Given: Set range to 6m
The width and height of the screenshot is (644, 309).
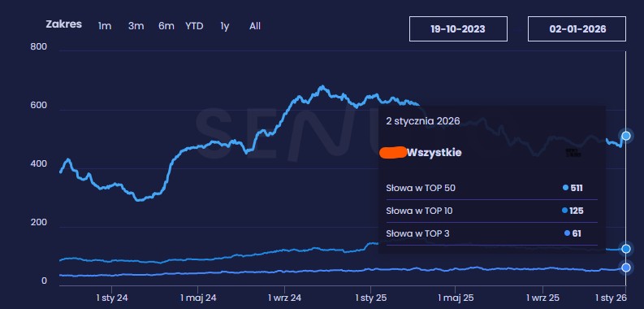Looking at the screenshot, I should click(166, 26).
